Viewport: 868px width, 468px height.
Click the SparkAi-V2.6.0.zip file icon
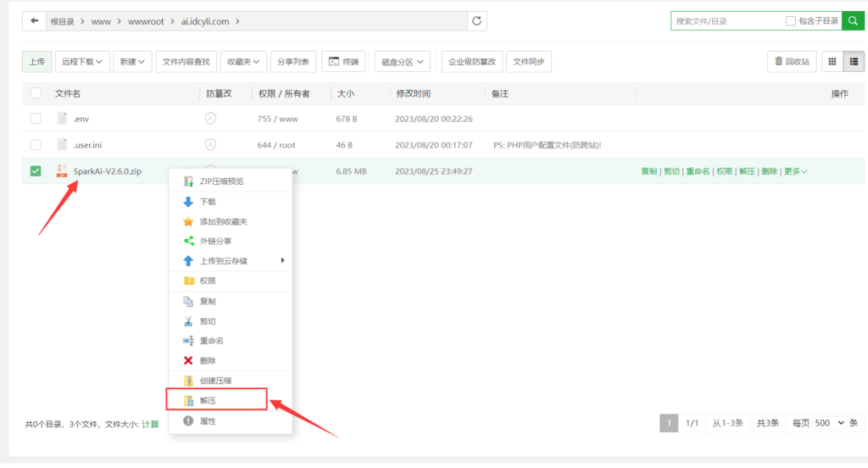(61, 171)
